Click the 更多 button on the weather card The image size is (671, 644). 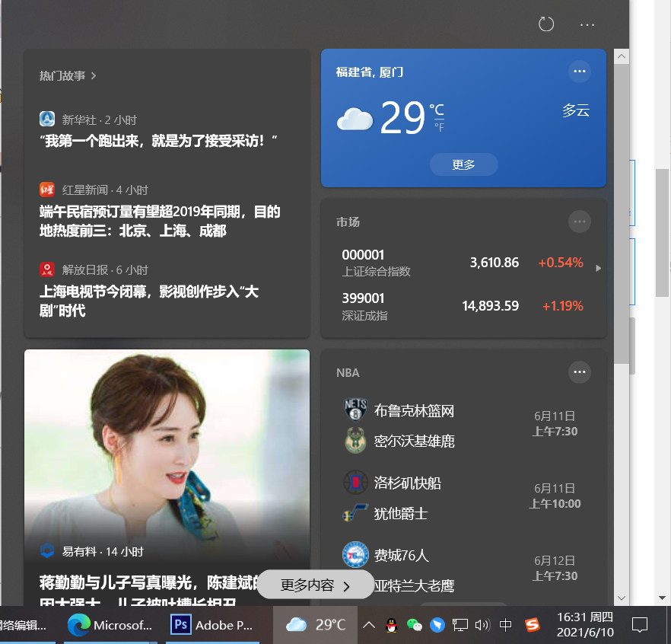(463, 164)
